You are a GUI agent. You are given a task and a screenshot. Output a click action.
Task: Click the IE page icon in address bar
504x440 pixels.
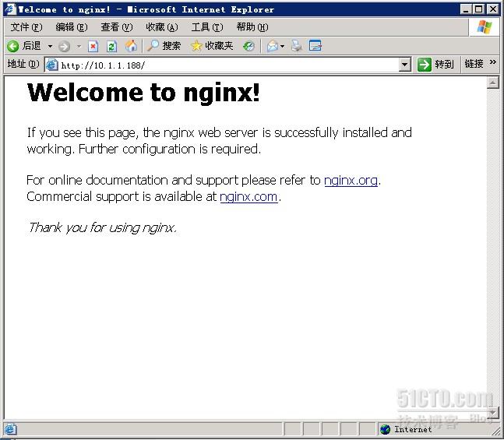click(x=51, y=65)
